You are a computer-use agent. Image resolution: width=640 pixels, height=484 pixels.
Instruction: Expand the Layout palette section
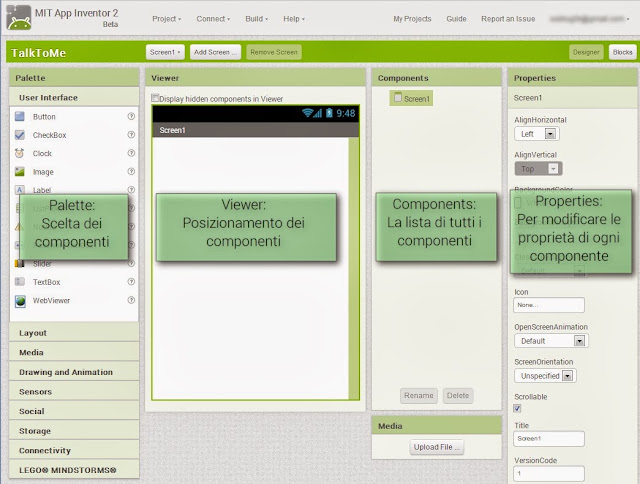pyautogui.click(x=74, y=333)
